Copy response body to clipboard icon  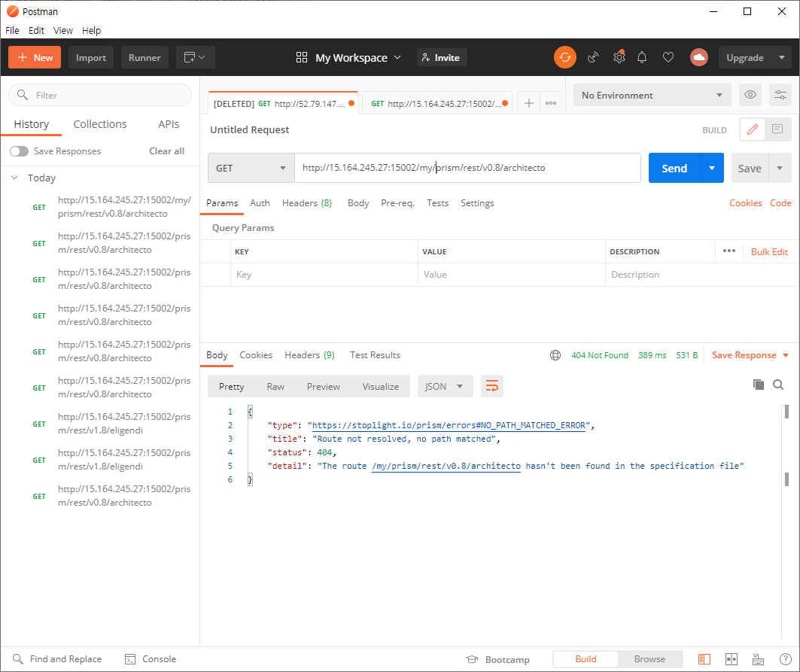pos(759,385)
